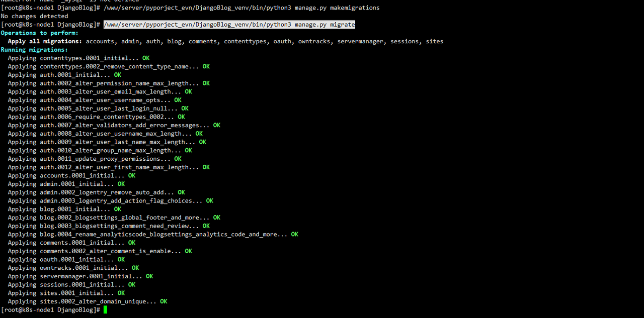
Task: Click the contenttypes.0001_initial migration line
Action: [x=78, y=58]
